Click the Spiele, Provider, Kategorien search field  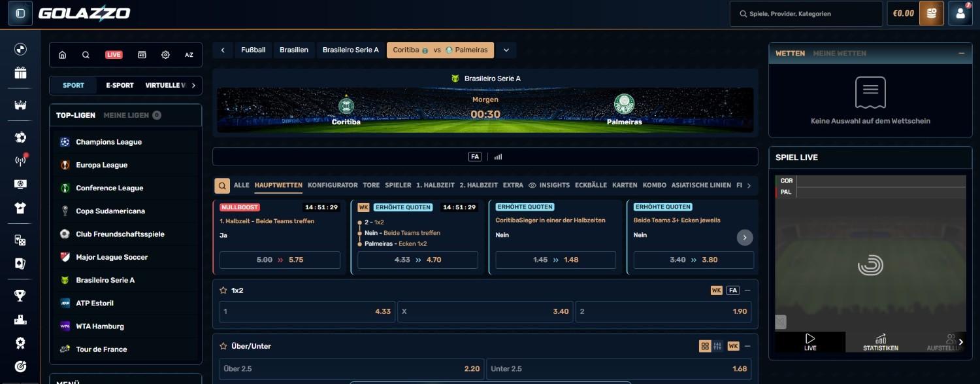[x=806, y=13]
